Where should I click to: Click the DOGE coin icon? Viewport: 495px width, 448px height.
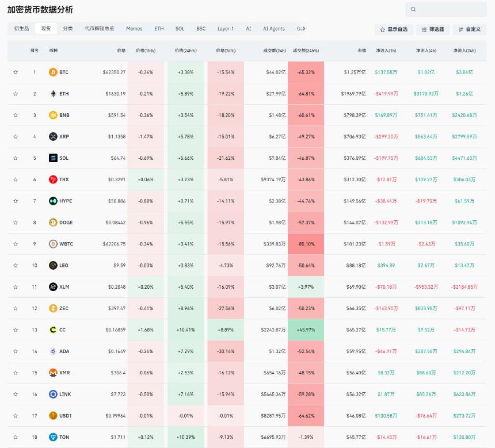pos(53,223)
